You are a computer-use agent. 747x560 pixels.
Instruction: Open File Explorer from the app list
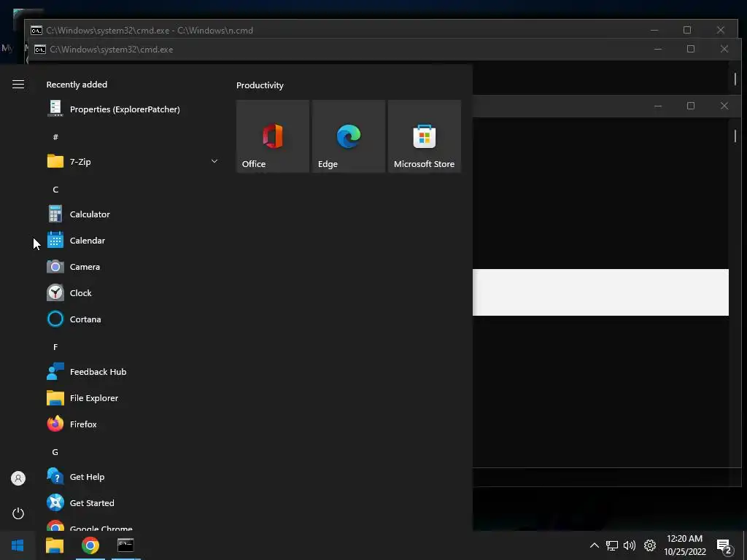pos(133,398)
